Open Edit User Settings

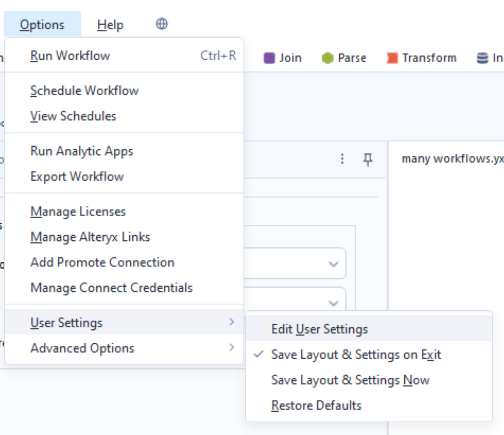click(319, 329)
